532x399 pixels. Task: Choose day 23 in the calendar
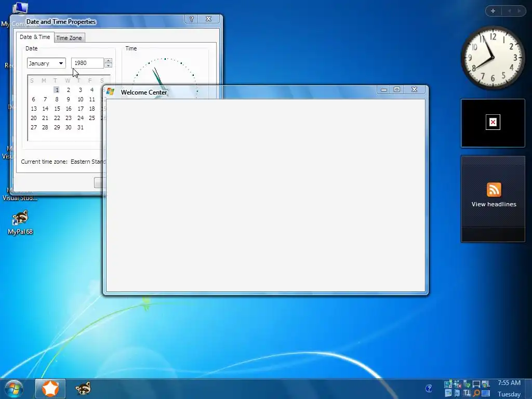point(69,118)
